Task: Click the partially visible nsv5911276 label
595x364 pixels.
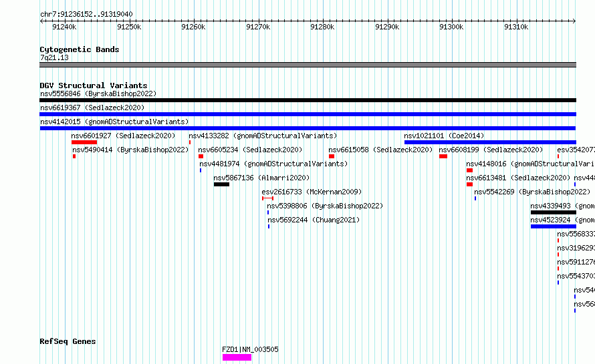Action: click(x=576, y=262)
